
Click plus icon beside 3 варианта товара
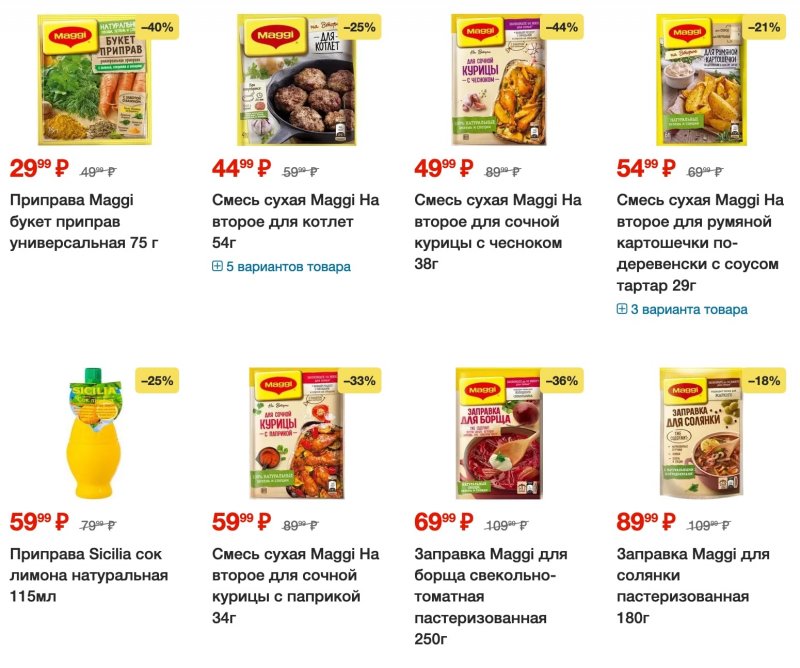622,309
